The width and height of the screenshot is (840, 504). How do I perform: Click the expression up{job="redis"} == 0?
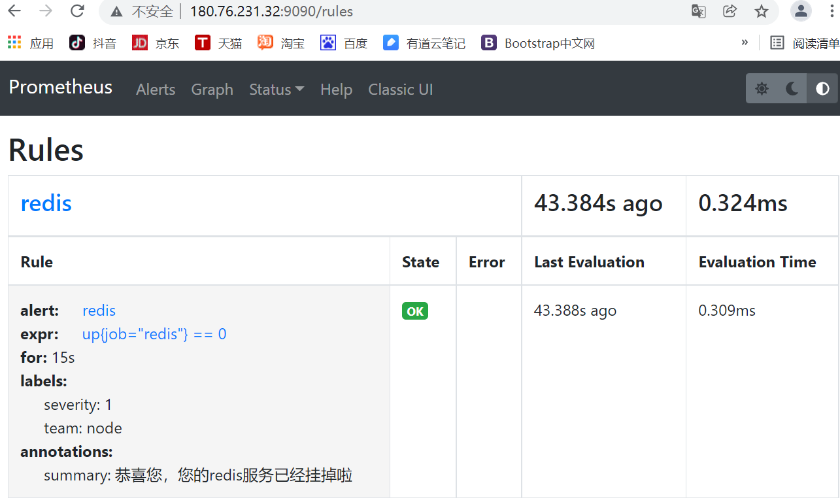point(154,333)
